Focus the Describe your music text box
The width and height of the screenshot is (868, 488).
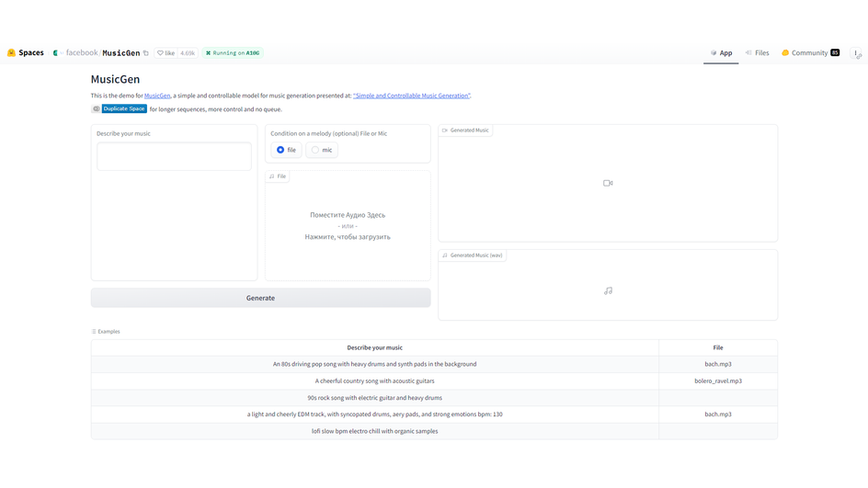(174, 156)
